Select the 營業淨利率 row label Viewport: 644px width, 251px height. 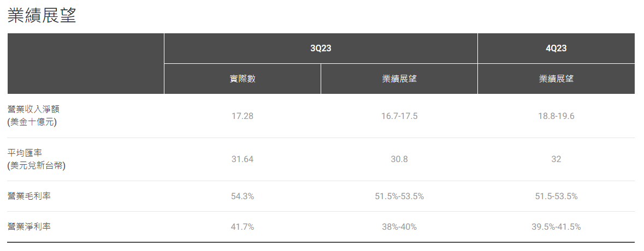coord(29,226)
